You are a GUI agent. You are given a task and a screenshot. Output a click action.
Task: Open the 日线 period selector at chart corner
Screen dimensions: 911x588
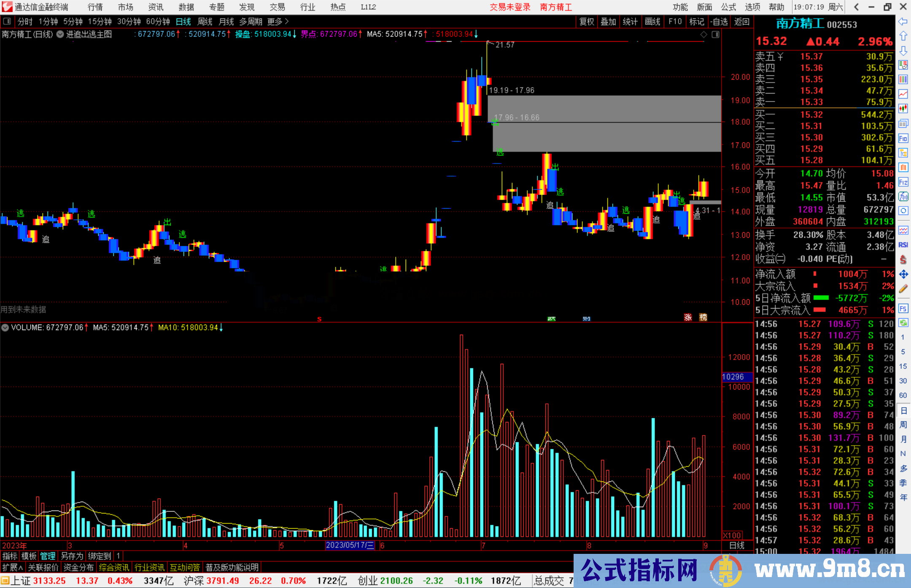737,545
